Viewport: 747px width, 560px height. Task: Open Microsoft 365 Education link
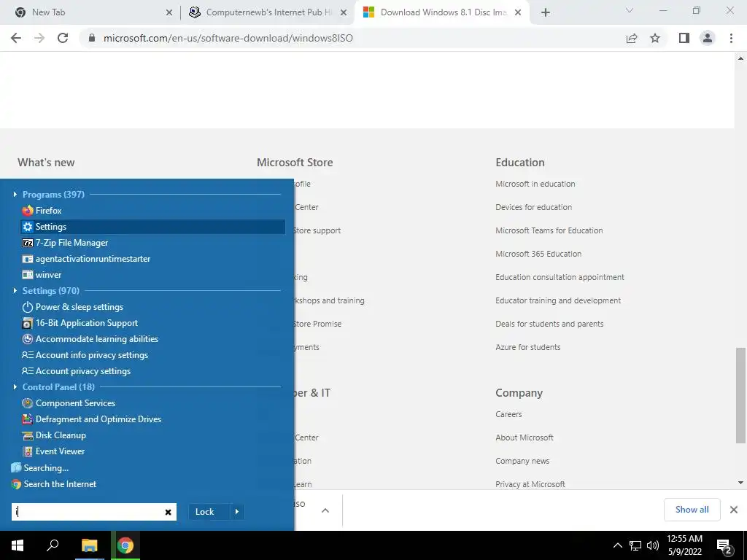tap(538, 254)
